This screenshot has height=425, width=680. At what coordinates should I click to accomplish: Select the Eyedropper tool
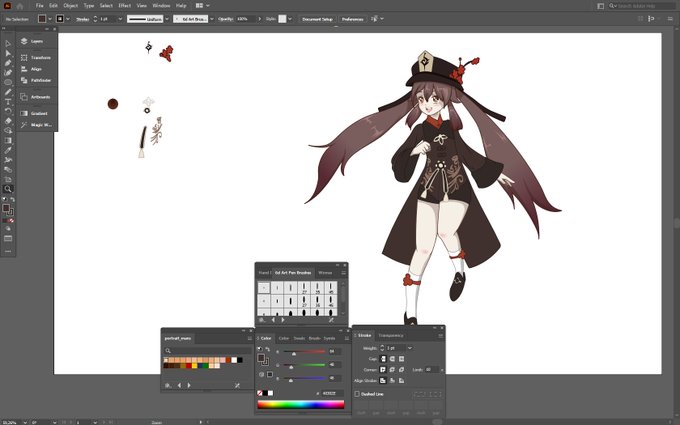click(x=8, y=150)
